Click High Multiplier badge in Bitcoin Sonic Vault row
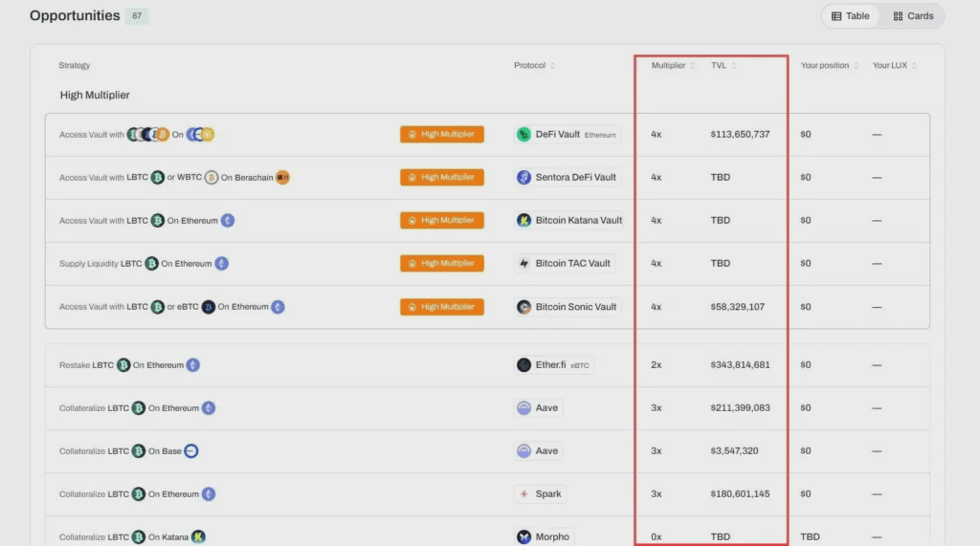980x546 pixels. [442, 307]
